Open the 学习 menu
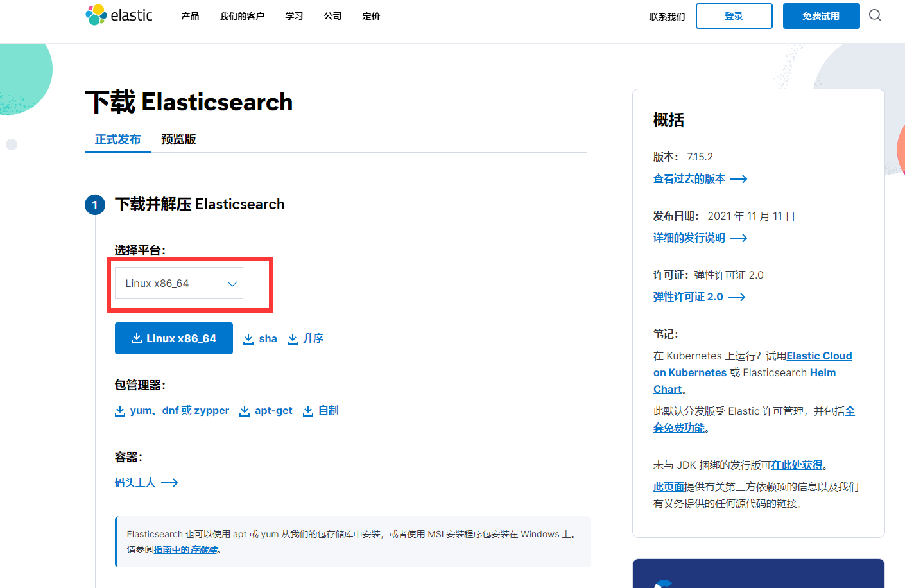 coord(294,16)
